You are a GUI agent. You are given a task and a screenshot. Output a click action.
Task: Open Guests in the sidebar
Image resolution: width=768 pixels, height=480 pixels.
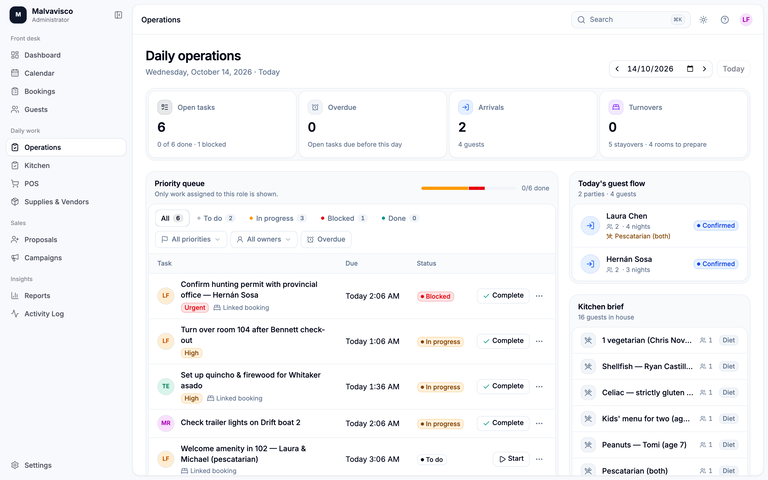point(66,109)
